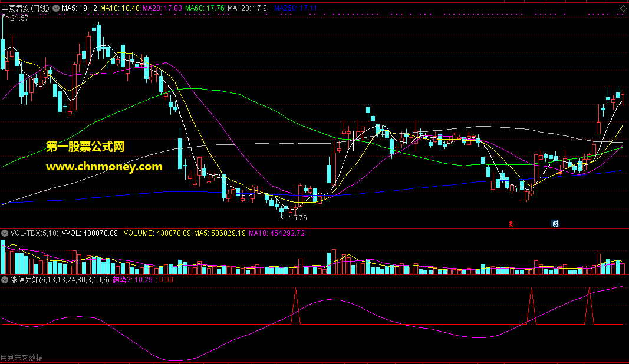Select the MA20: 17.83 label
This screenshot has height=364, width=629.
tap(163, 8)
